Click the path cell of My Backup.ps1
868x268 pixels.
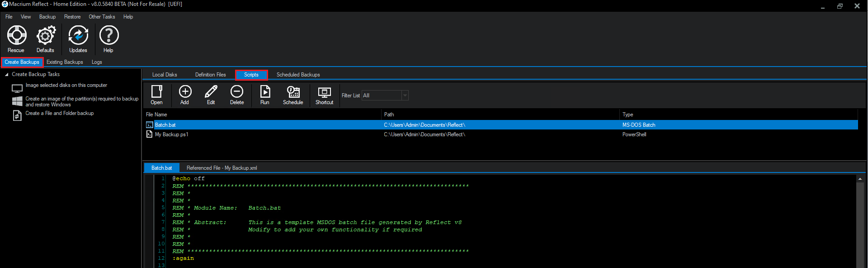[425, 134]
